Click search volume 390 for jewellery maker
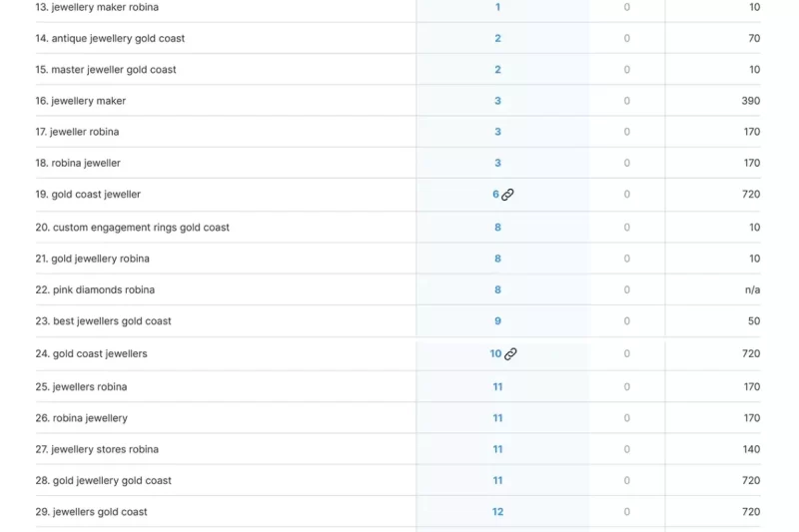The height and width of the screenshot is (532, 799). point(750,101)
